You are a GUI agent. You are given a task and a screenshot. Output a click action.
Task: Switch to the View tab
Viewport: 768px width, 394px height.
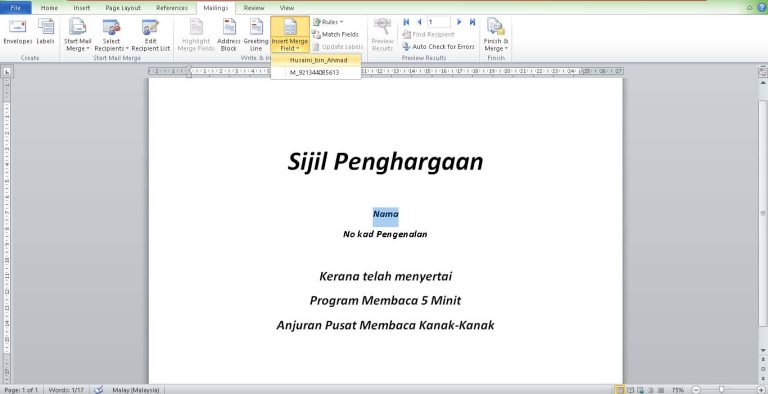click(287, 8)
